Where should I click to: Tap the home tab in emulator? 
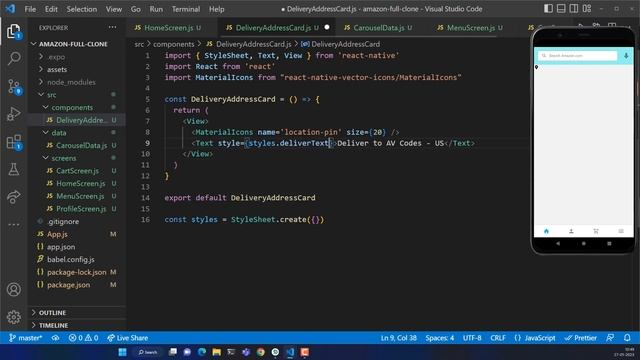pyautogui.click(x=546, y=231)
